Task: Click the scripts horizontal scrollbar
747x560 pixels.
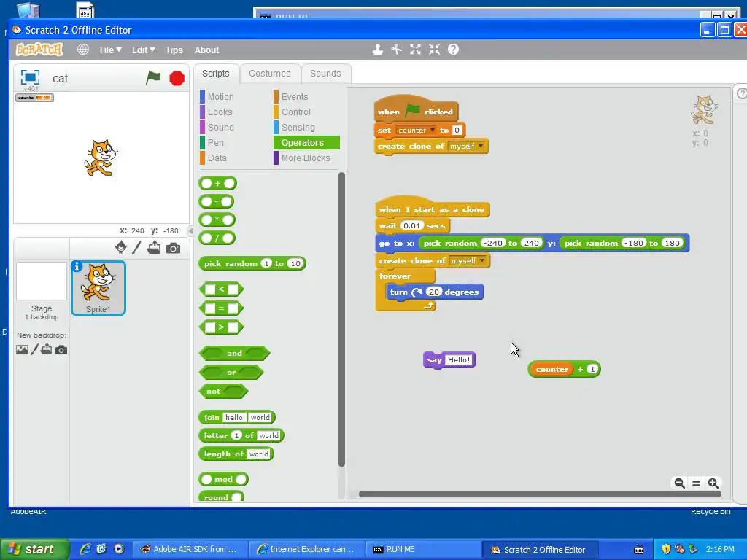Action: pyautogui.click(x=540, y=494)
